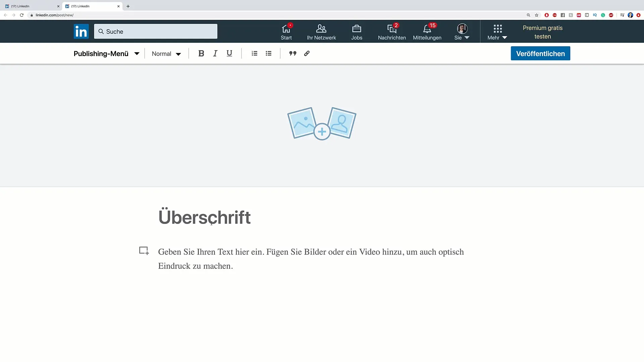This screenshot has width=644, height=362.
Task: Insert a bulleted list
Action: pyautogui.click(x=269, y=53)
